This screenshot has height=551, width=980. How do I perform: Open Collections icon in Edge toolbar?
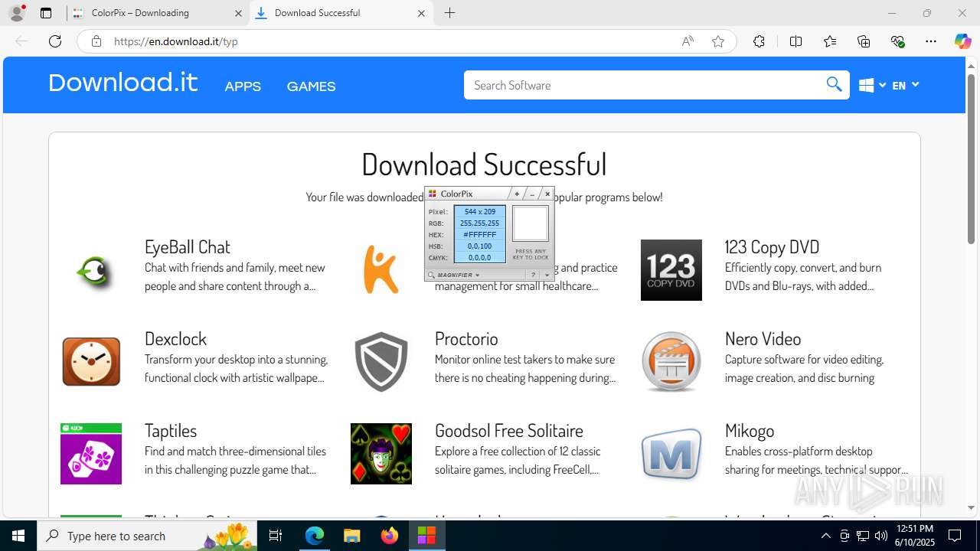[864, 41]
